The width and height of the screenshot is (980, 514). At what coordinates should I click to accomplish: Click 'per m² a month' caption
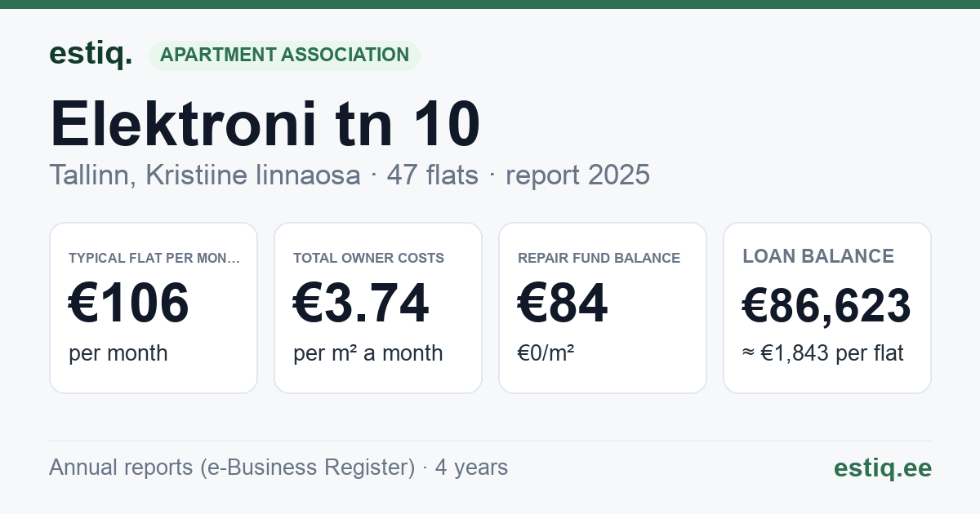368,353
